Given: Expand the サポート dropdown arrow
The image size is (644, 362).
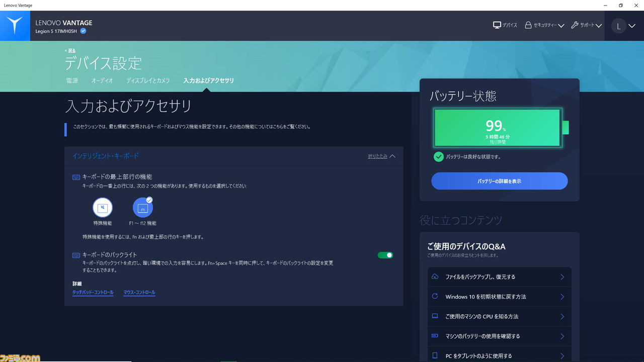Looking at the screenshot, I should pyautogui.click(x=599, y=26).
